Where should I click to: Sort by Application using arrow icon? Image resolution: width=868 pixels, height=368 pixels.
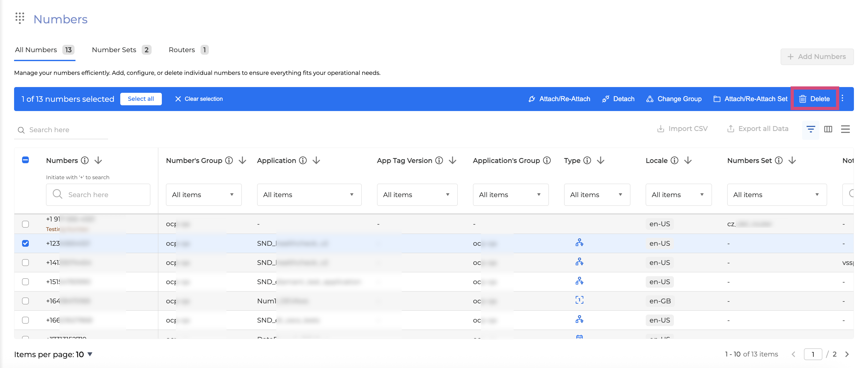[316, 160]
